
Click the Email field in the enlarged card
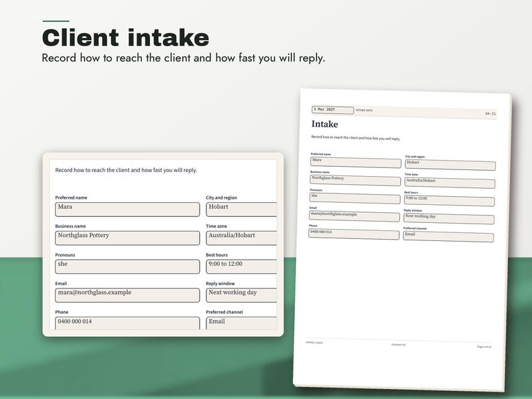click(x=127, y=295)
